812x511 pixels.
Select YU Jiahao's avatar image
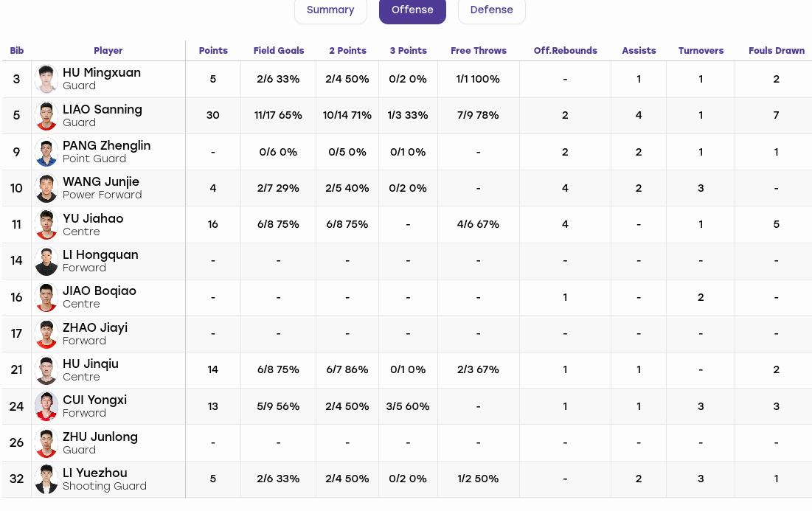coord(46,225)
